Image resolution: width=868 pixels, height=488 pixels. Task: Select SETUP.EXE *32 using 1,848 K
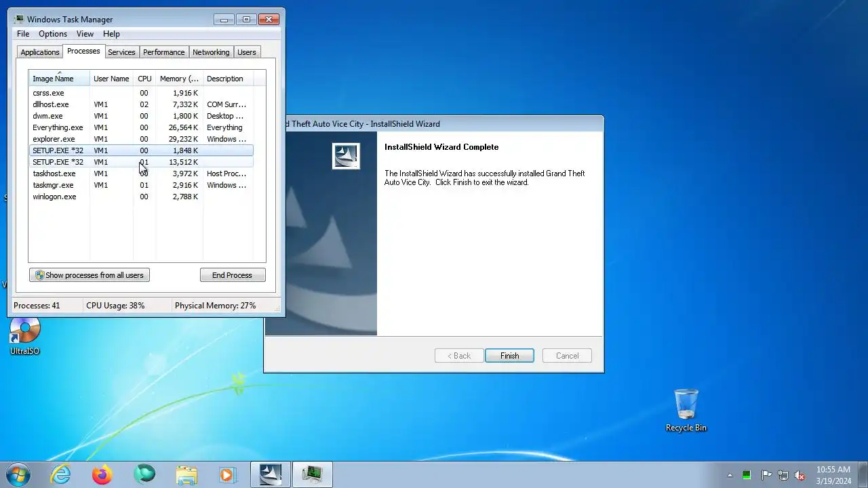pyautogui.click(x=141, y=150)
